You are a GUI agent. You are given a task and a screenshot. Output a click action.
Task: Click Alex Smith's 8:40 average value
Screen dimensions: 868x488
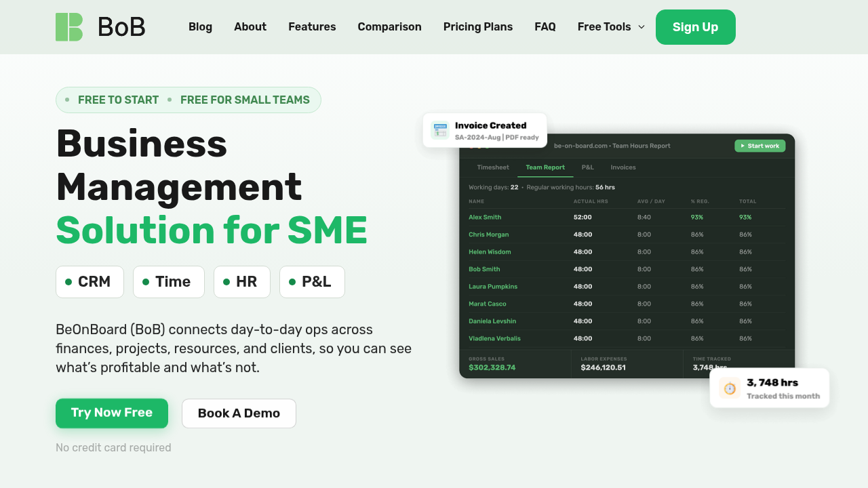pyautogui.click(x=644, y=218)
